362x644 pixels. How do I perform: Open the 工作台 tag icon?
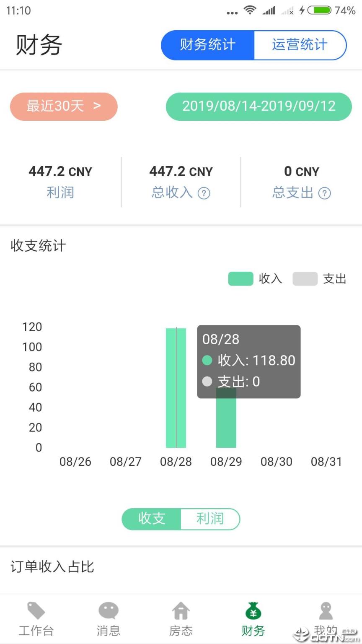coord(36,611)
